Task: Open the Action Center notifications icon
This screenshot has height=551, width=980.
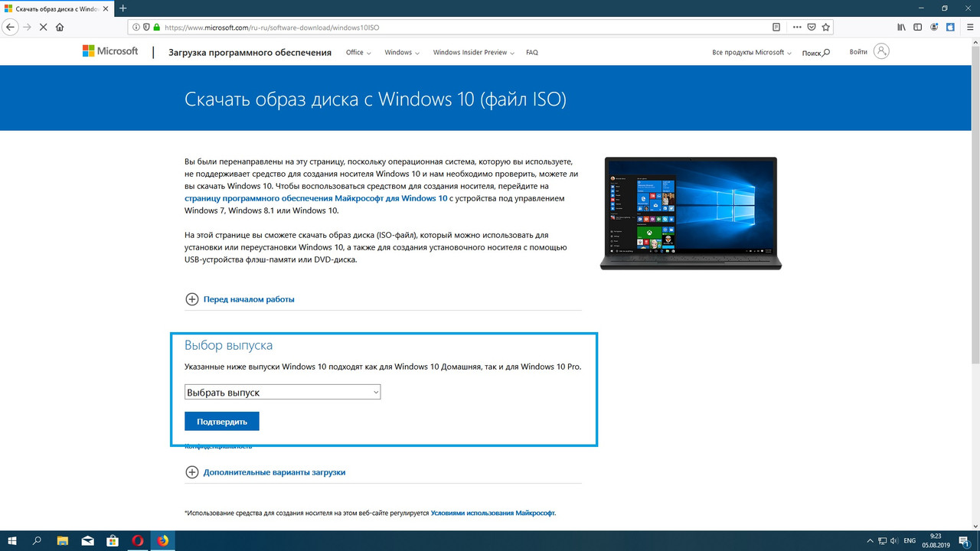Action: pyautogui.click(x=965, y=540)
